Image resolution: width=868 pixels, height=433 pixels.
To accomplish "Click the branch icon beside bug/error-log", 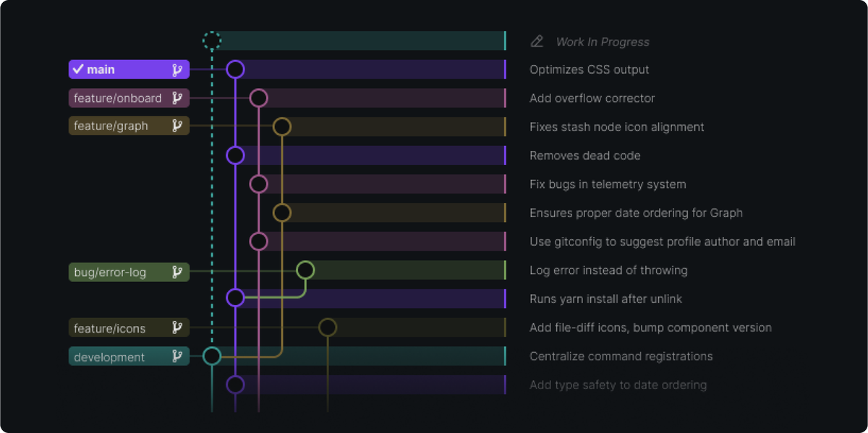I will tap(176, 272).
